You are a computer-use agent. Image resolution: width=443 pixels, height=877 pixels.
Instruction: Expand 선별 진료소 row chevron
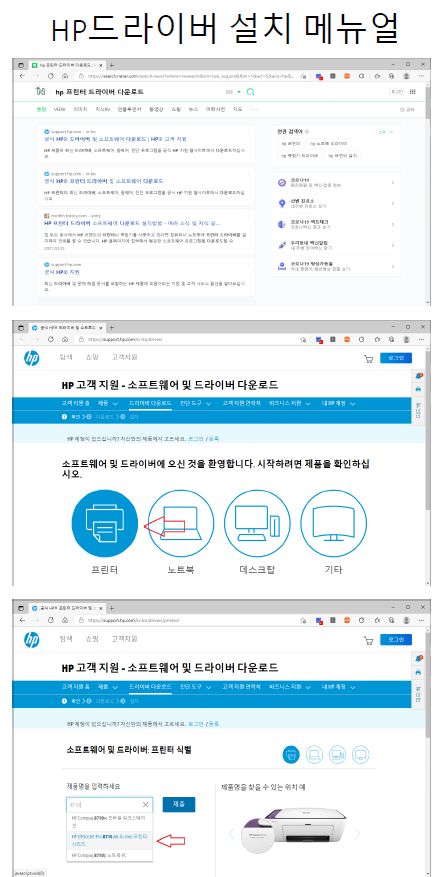tap(393, 204)
